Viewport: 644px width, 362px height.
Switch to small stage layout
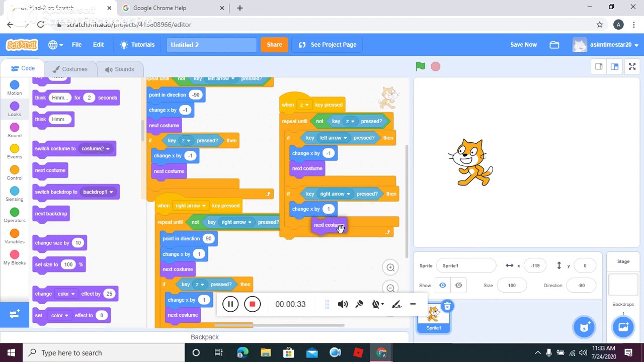(x=599, y=66)
